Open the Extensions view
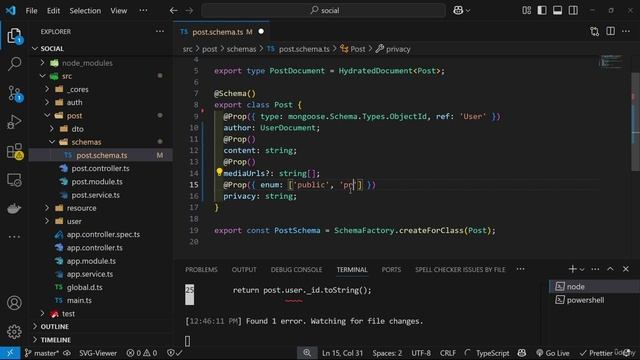 click(x=14, y=151)
